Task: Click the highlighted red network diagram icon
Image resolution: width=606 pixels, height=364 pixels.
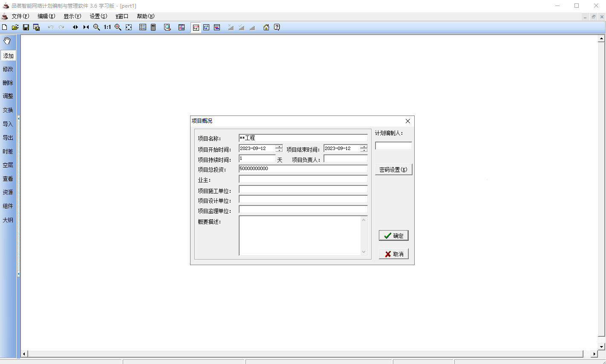Action: point(196,27)
